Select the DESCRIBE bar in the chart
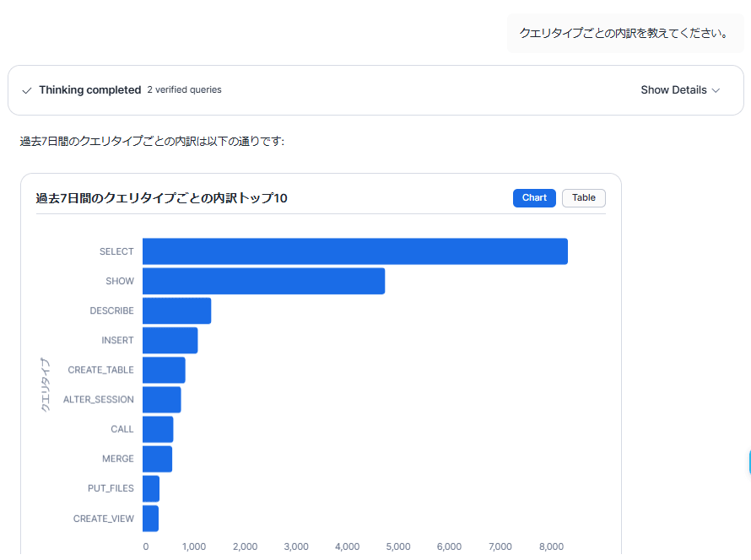Screen dimensions: 751x560 (x=176, y=310)
